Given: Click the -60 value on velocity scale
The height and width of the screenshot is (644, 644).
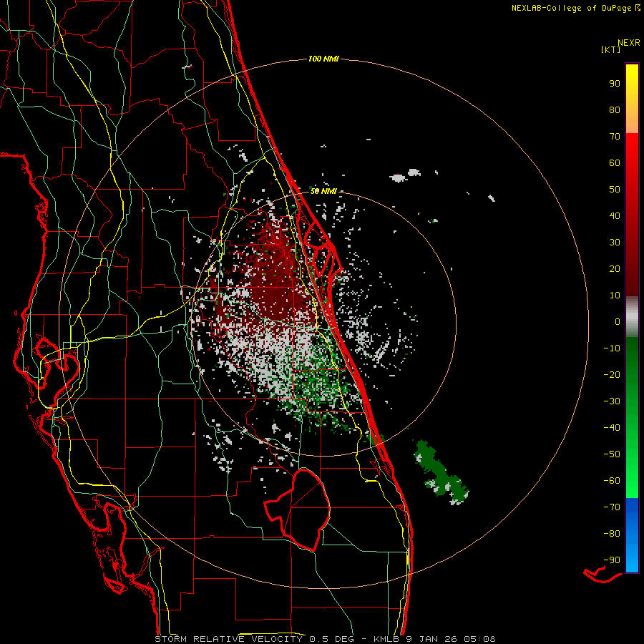Looking at the screenshot, I should (x=612, y=481).
